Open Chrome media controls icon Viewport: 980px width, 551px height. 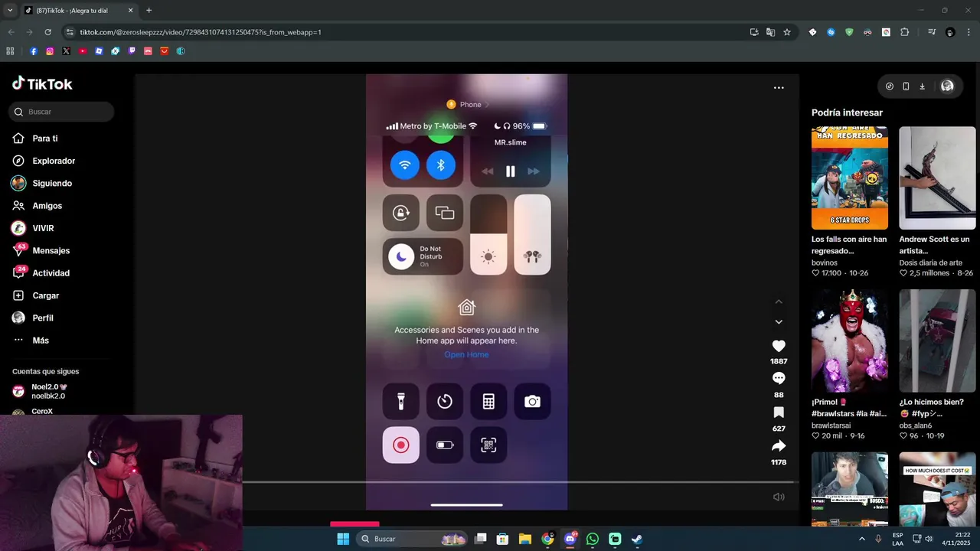click(932, 32)
